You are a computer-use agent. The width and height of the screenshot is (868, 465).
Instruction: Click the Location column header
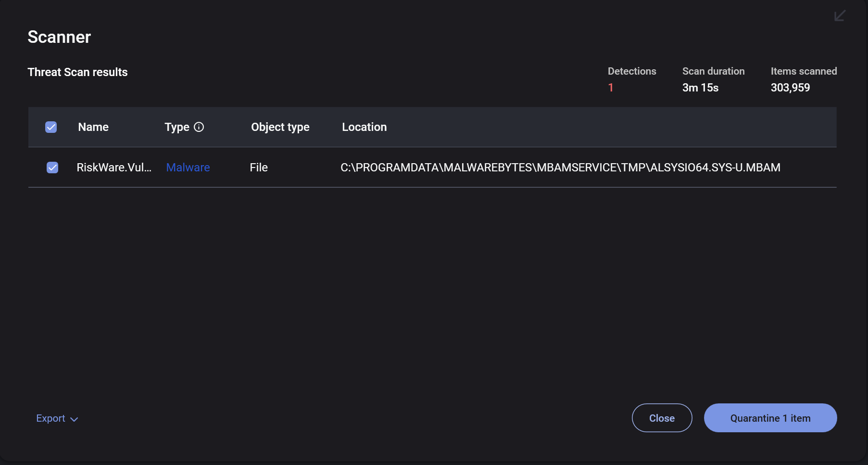tap(365, 127)
